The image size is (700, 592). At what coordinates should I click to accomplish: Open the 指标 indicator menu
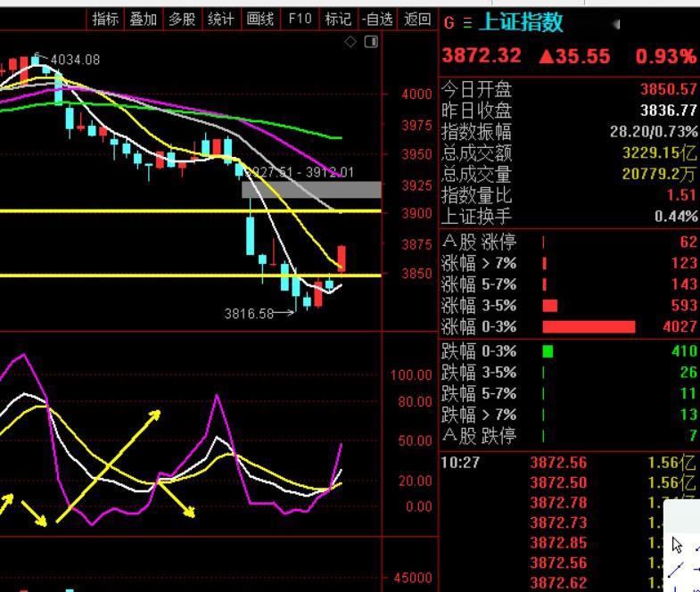[x=105, y=20]
